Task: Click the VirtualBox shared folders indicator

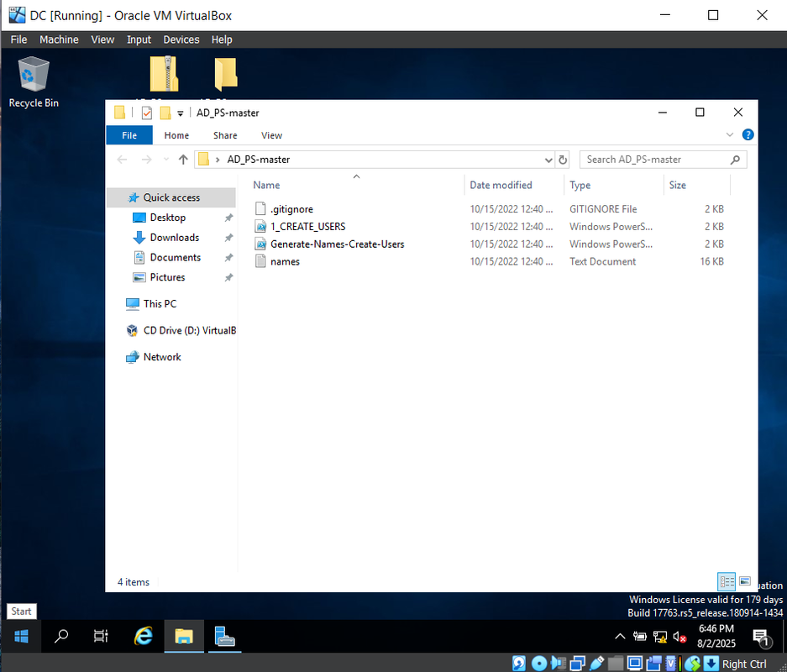Action: click(616, 664)
